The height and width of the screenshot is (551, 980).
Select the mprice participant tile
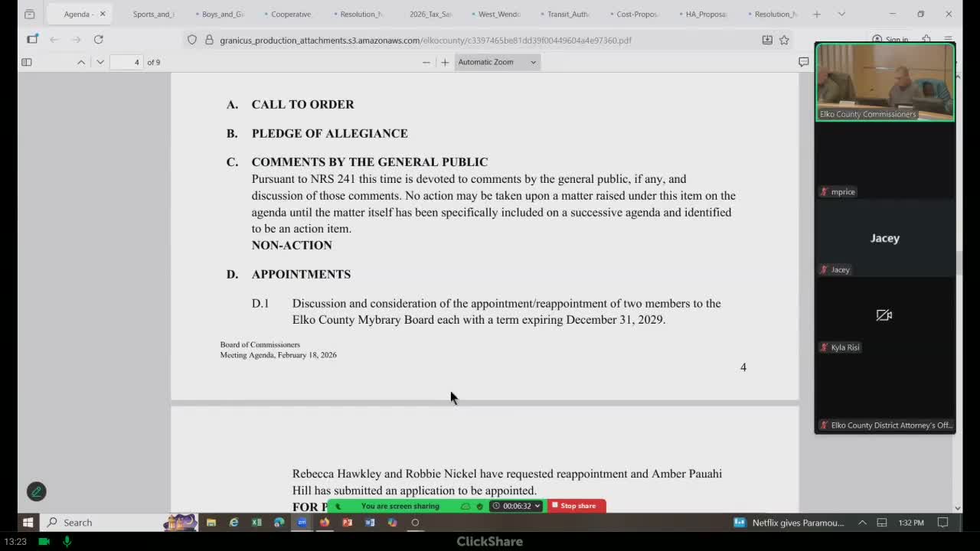[885, 161]
